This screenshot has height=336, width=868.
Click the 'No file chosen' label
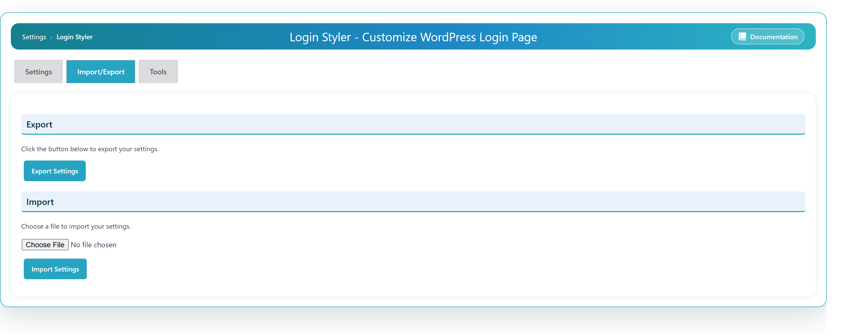[x=93, y=245]
